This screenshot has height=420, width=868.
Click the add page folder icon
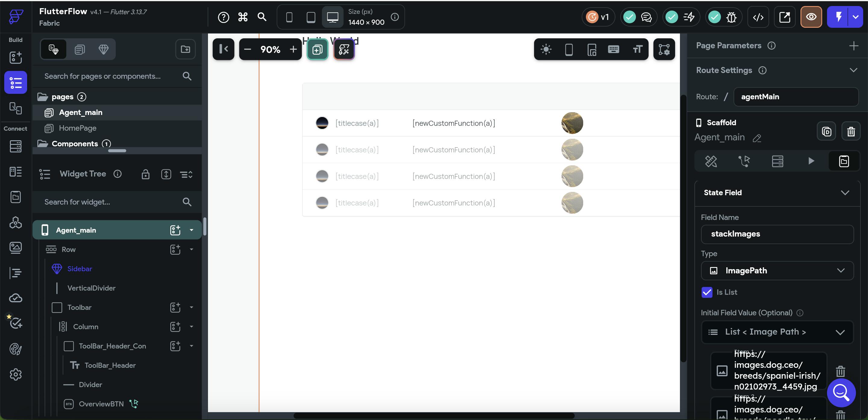tap(185, 49)
